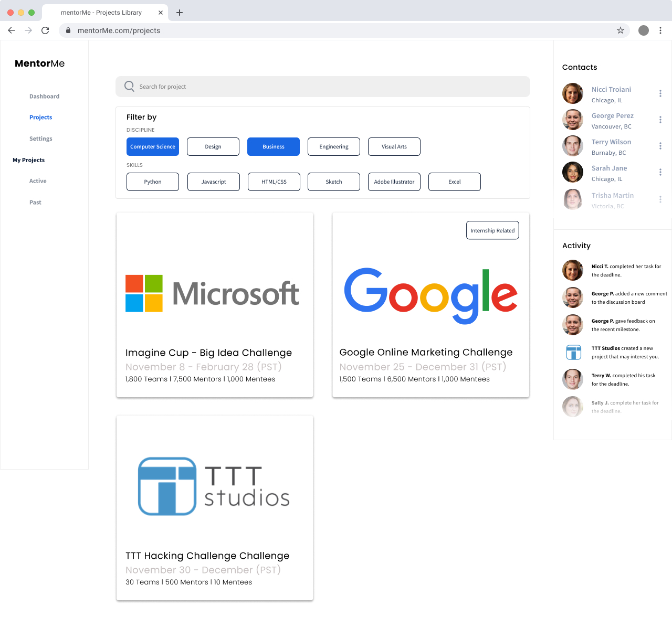Click Trisha Martin's contact avatar
The height and width of the screenshot is (638, 672).
point(573,199)
